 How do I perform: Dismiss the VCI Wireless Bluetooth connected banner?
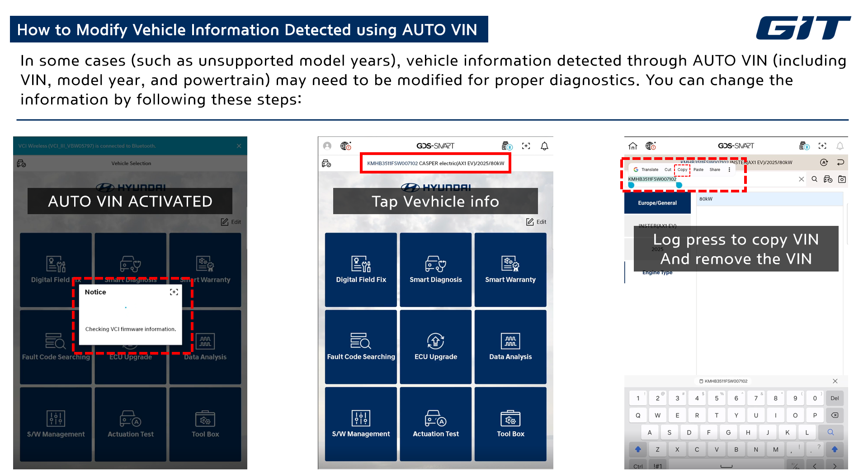click(x=239, y=146)
